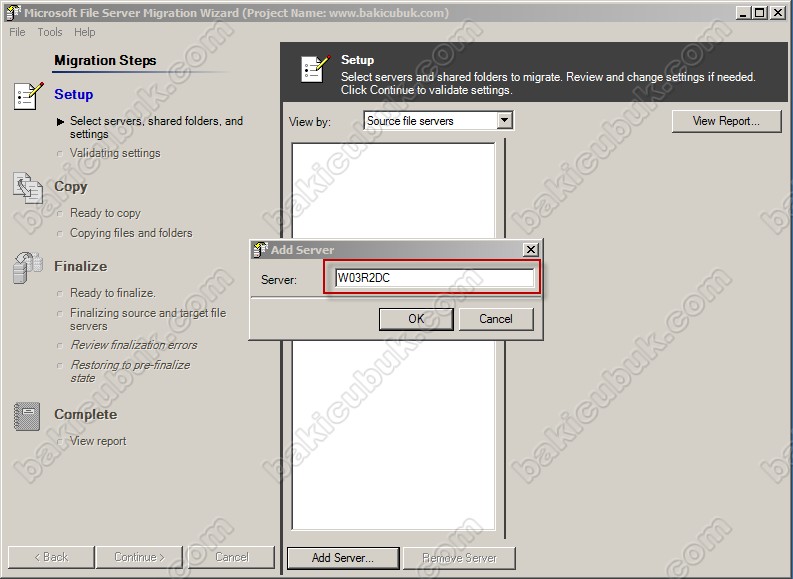This screenshot has height=579, width=793.
Task: Click 'Restoring to pre-finalize state' step
Action: click(x=130, y=371)
